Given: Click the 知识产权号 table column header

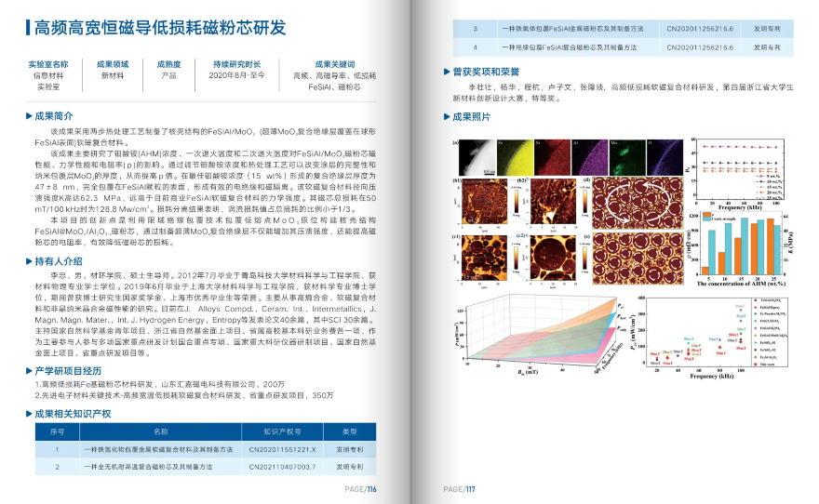Looking at the screenshot, I should (283, 431).
